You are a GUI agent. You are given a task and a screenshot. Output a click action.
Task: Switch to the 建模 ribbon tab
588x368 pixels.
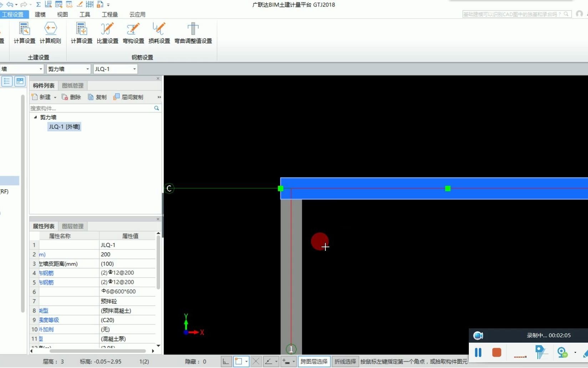40,14
